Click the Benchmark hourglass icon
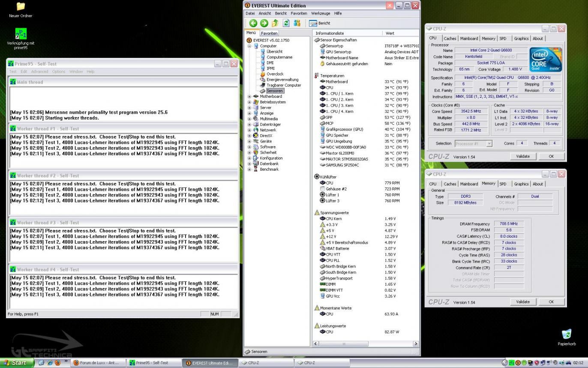 (x=256, y=169)
